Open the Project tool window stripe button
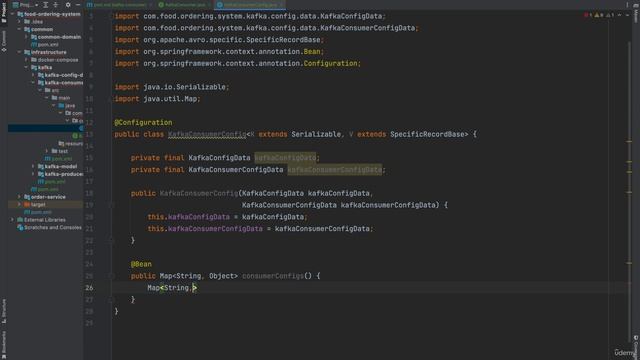 [4, 12]
